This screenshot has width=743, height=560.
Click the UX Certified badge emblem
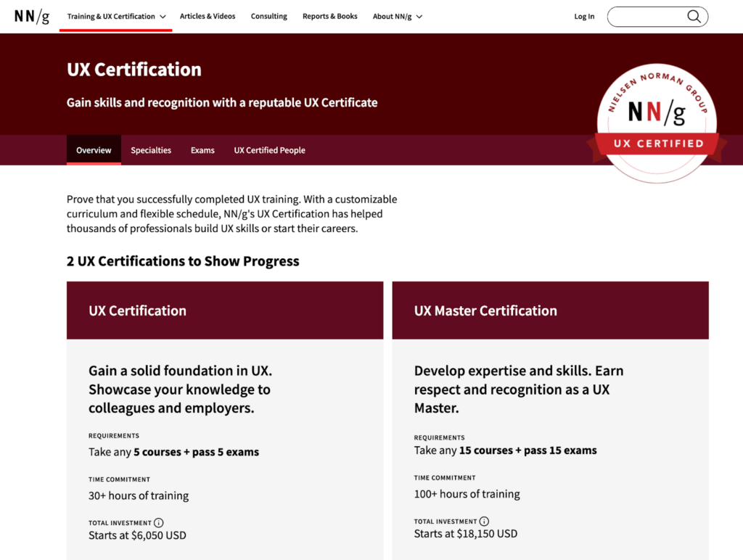[657, 120]
